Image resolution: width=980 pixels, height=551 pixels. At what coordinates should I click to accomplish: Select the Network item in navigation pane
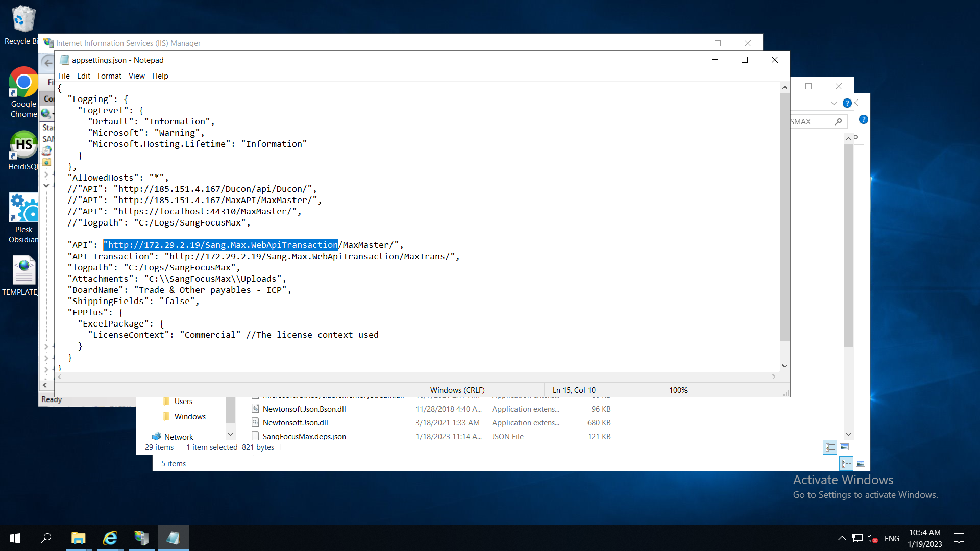point(178,437)
